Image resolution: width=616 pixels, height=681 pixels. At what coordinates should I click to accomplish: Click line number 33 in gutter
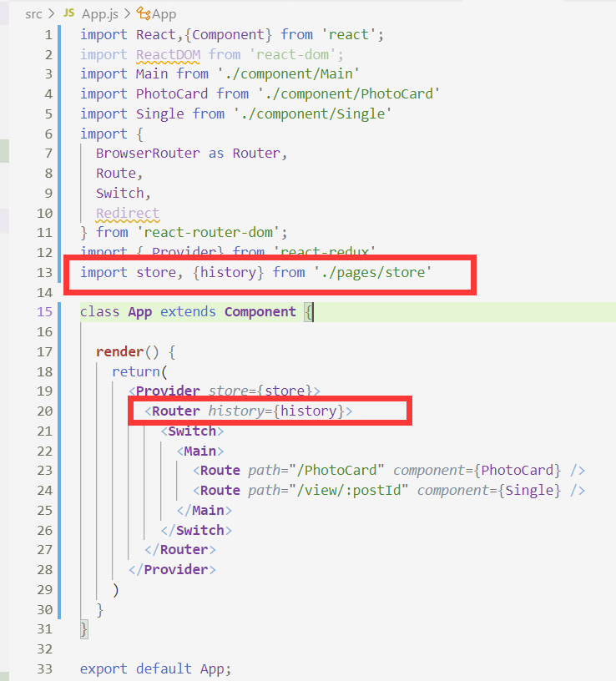tap(45, 668)
